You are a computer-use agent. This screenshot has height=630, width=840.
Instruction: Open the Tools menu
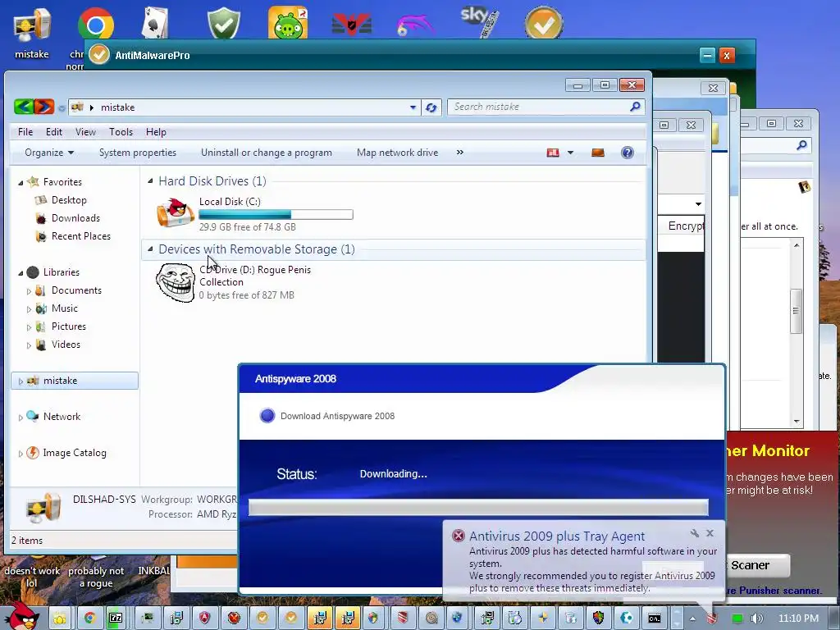(121, 132)
